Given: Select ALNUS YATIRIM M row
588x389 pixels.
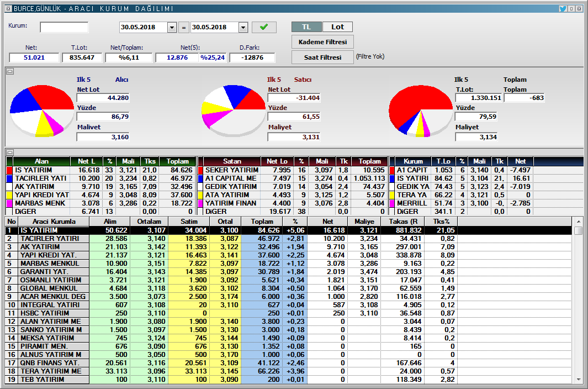Looking at the screenshot, I should pos(288,354).
